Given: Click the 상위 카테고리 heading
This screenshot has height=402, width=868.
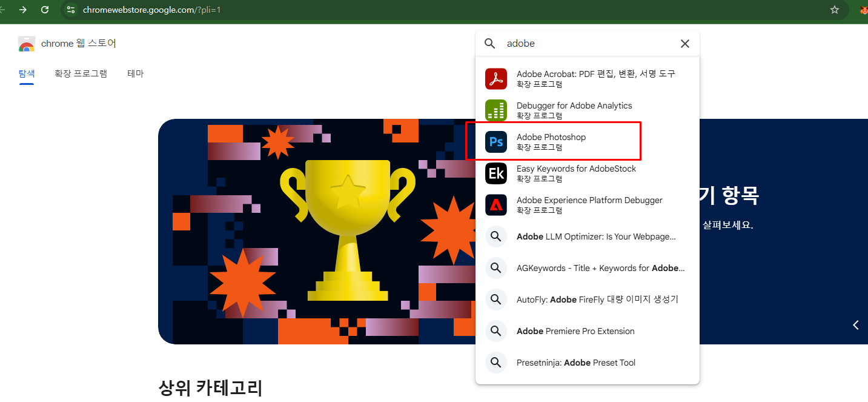Looking at the screenshot, I should coord(210,388).
